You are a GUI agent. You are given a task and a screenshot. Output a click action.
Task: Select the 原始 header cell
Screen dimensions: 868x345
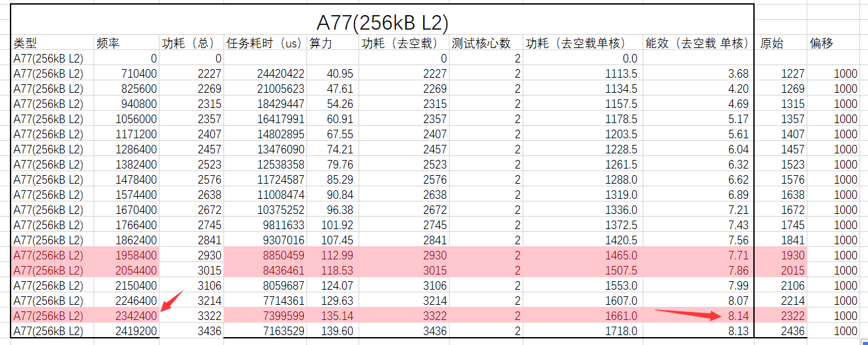point(782,43)
